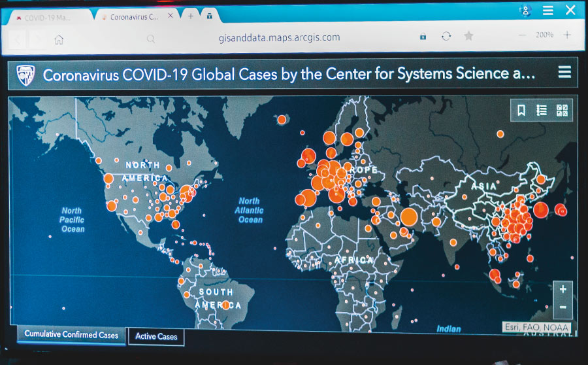Click the private lock tab icon
The image size is (588, 365).
coord(210,16)
